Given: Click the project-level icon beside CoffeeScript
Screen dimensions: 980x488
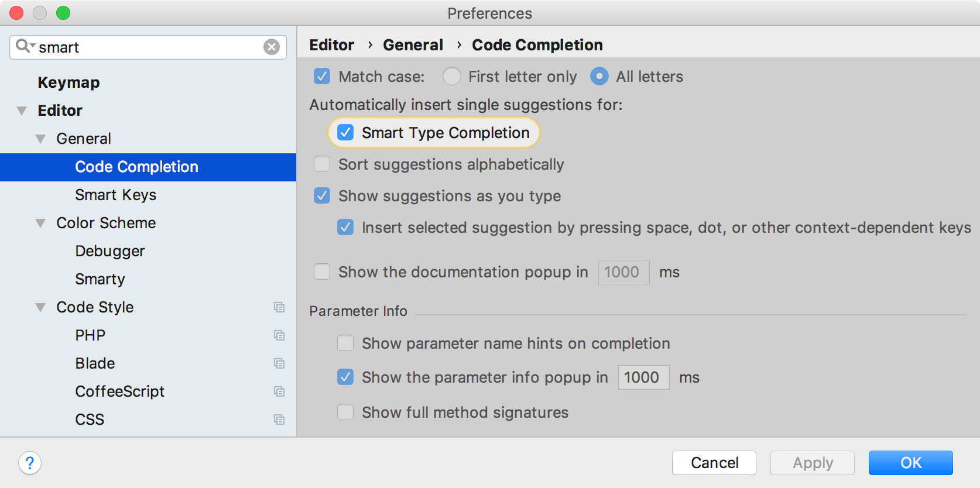Looking at the screenshot, I should point(279,391).
